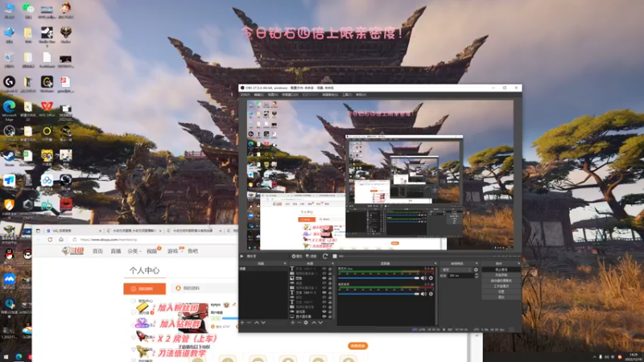Open Steam desktop shortcut
Viewport: 644px width, 362px height.
click(9, 156)
